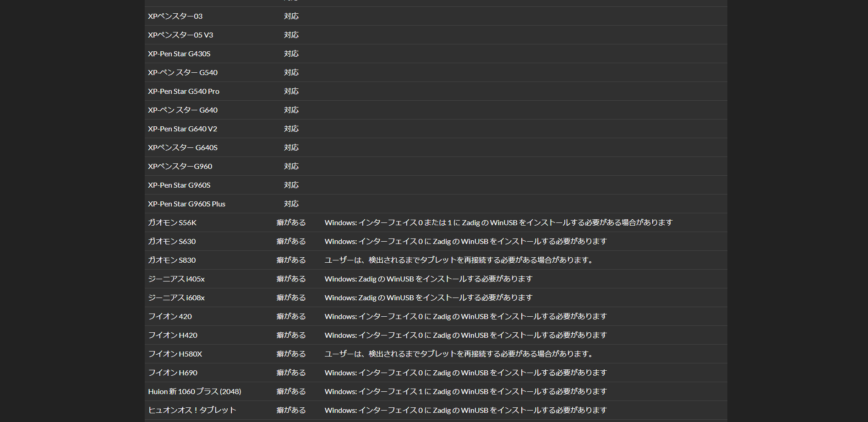This screenshot has width=868, height=422.
Task: Select the XPペンスター G640S tablet name
Action: [x=182, y=147]
